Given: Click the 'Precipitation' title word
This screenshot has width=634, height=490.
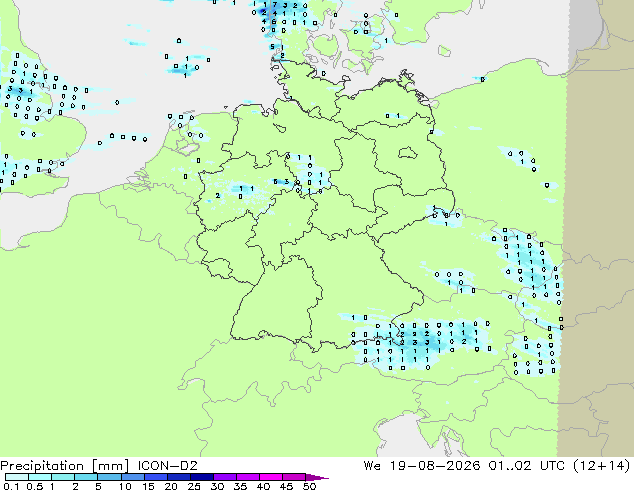Looking at the screenshot, I should 42,466.
